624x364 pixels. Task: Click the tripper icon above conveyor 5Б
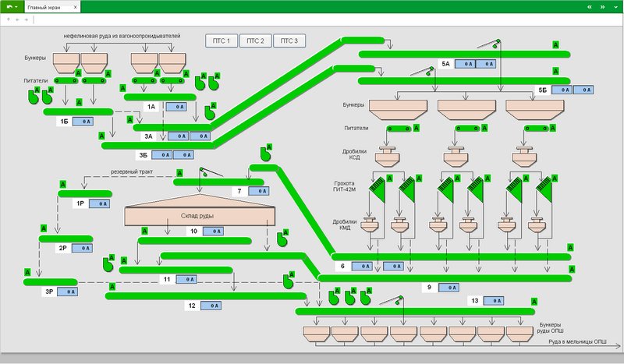[x=422, y=71]
